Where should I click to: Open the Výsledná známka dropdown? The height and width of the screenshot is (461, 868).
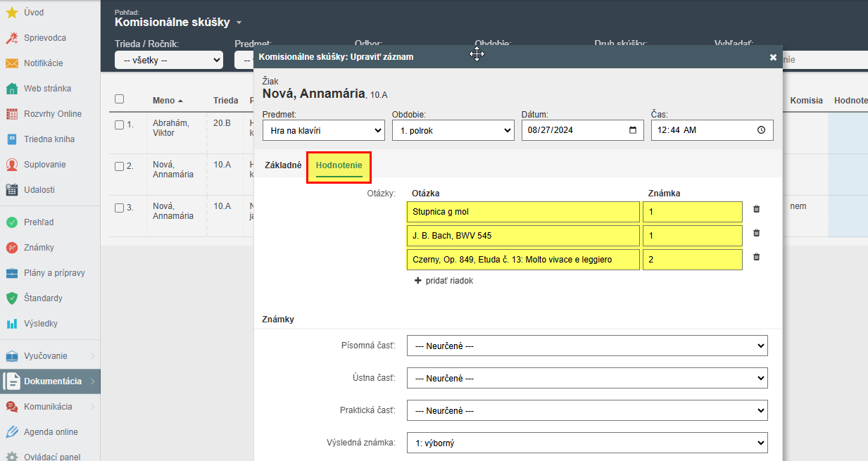tap(587, 443)
